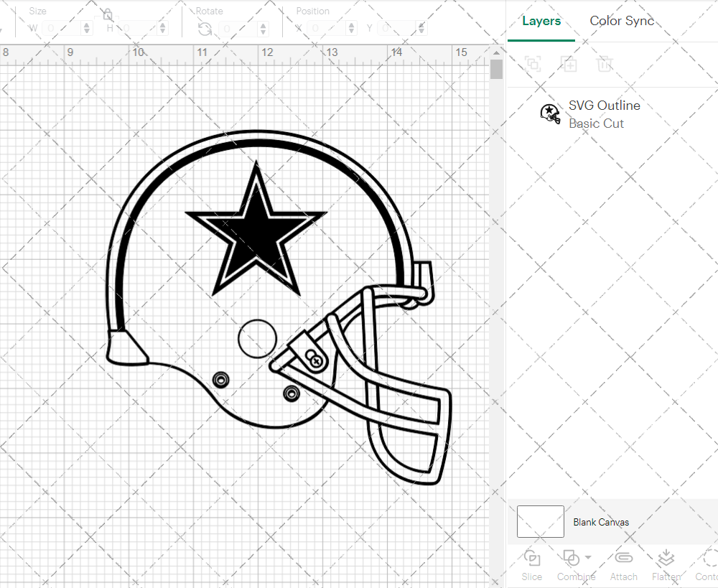The image size is (718, 588).
Task: Toggle the Size aspect-ratio lock
Action: click(106, 14)
